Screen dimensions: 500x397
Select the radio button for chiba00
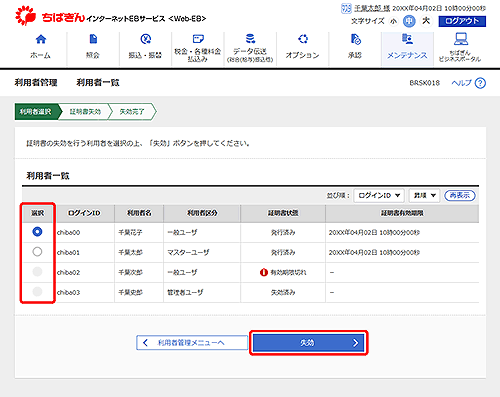(x=37, y=232)
